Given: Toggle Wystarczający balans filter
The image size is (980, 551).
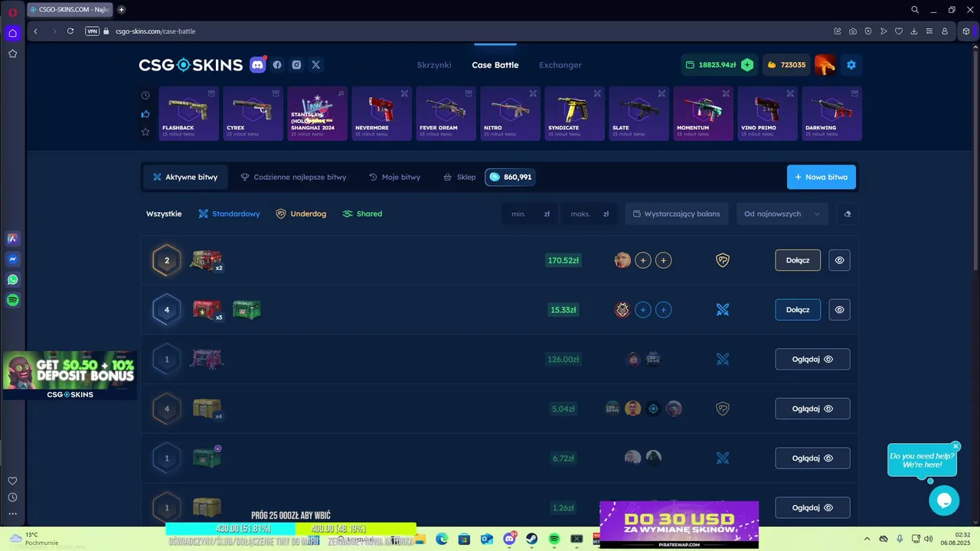Looking at the screenshot, I should click(676, 214).
